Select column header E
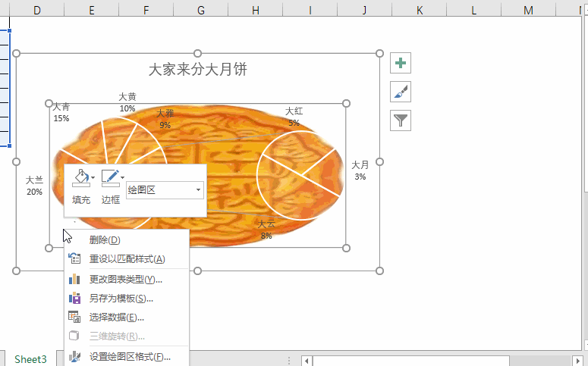The image size is (588, 366). 92,10
